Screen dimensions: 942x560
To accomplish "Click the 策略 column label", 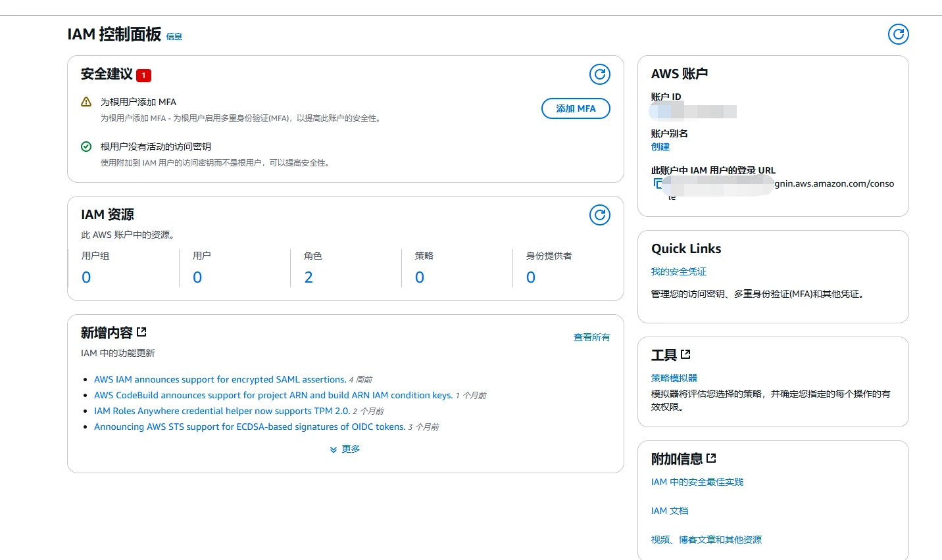I will click(x=424, y=256).
